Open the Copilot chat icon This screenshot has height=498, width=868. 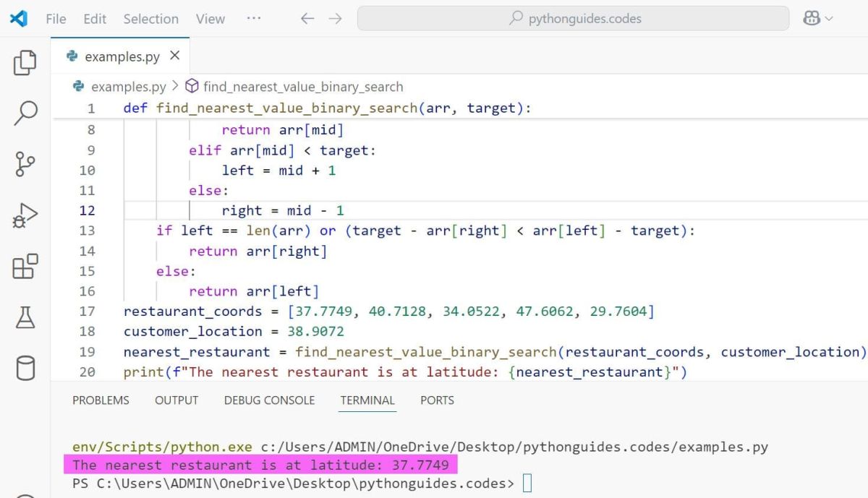tap(812, 19)
